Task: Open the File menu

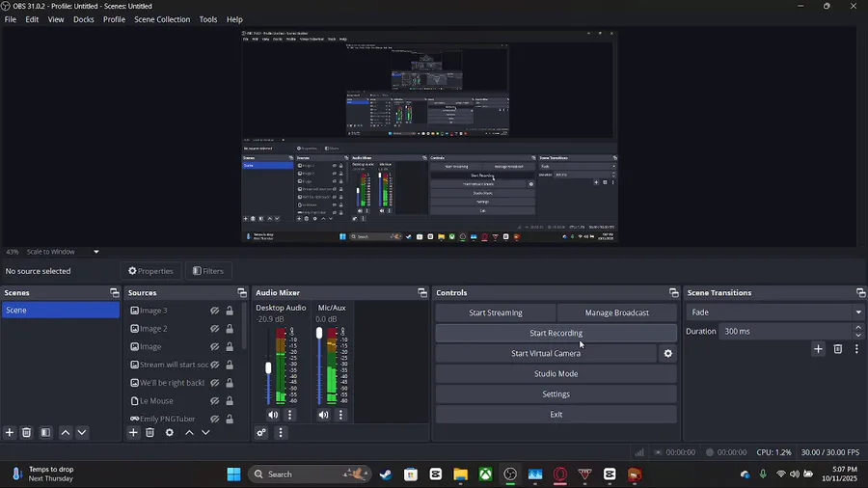Action: [x=10, y=19]
